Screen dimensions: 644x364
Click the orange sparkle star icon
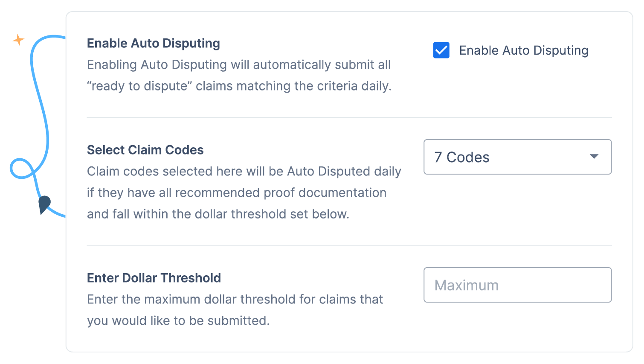coord(18,40)
